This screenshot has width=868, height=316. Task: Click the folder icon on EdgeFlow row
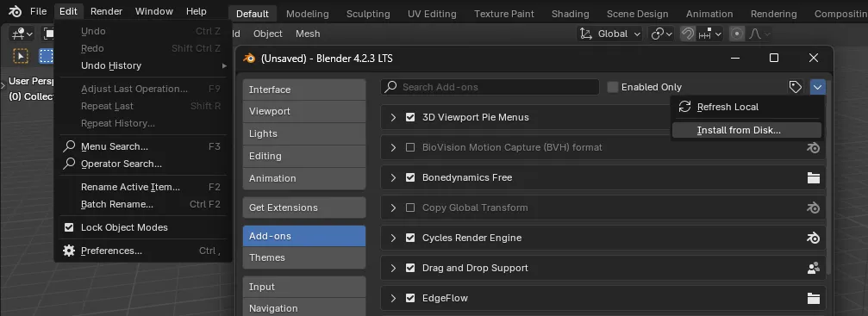813,298
